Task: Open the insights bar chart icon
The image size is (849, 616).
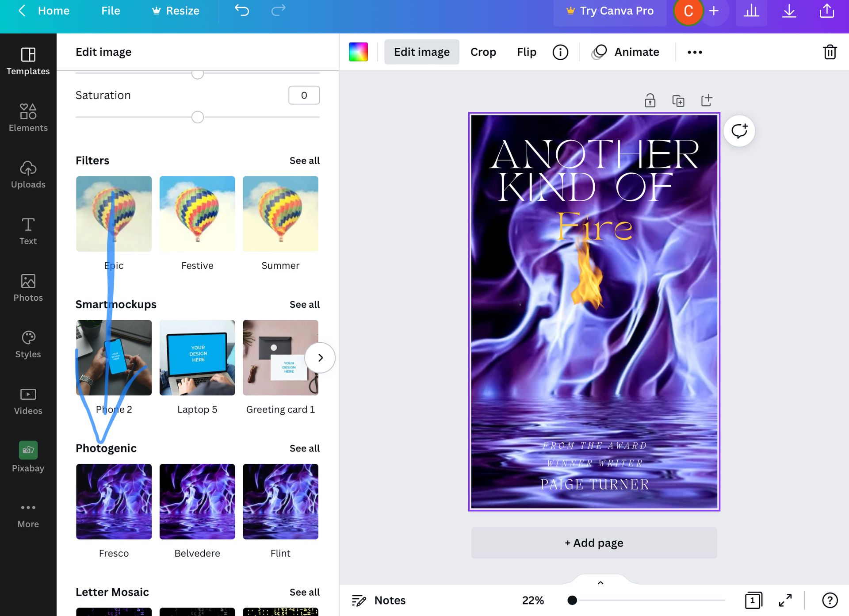Action: click(x=751, y=11)
